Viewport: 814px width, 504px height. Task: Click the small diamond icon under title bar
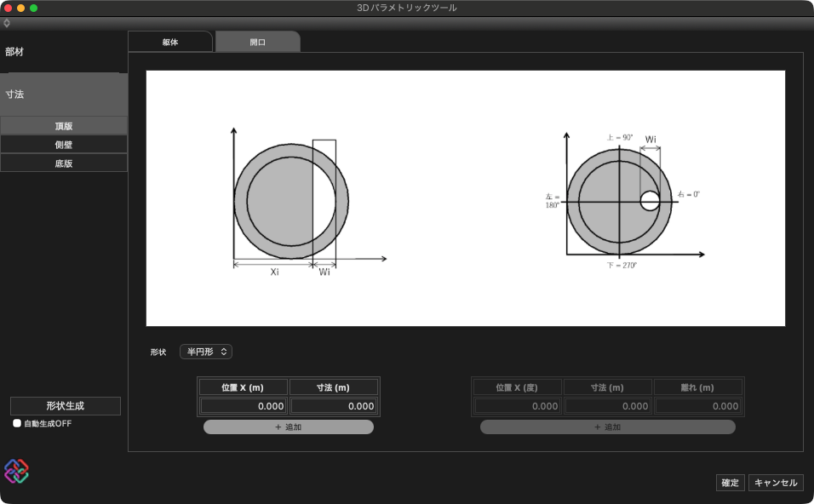7,23
